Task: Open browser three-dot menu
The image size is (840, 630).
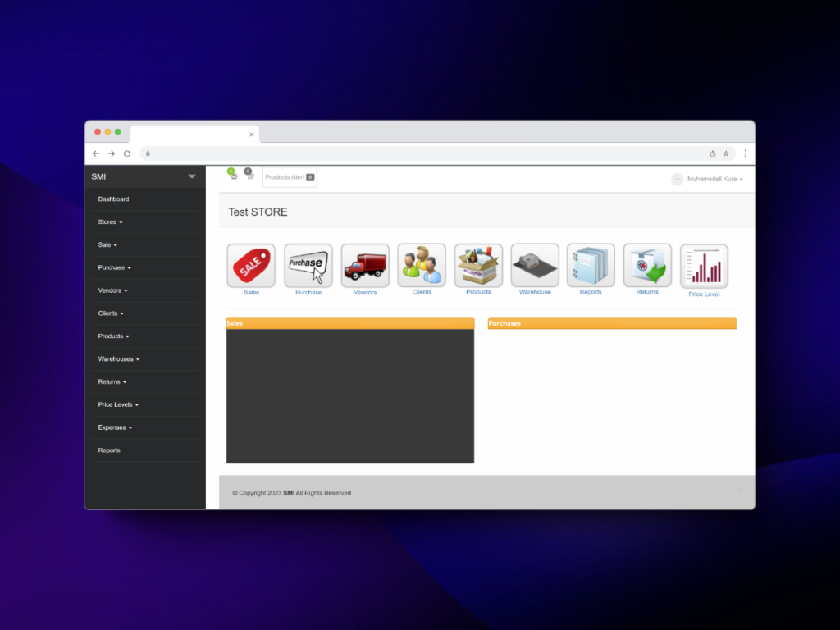Action: 745,153
